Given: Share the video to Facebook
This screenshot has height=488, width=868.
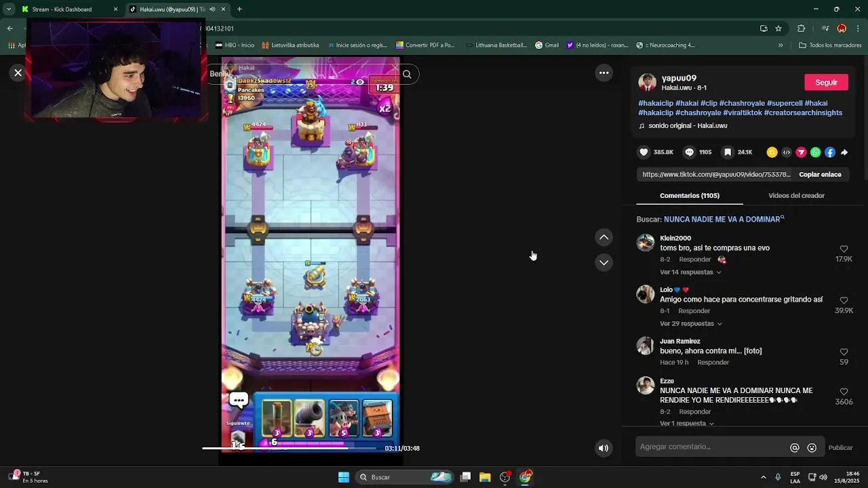Looking at the screenshot, I should point(830,152).
